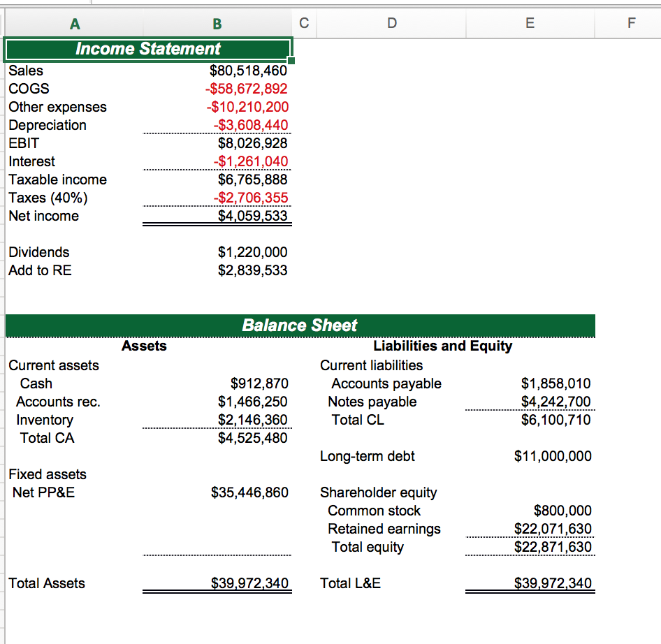The image size is (661, 644).
Task: Select column E header
Action: (x=530, y=23)
